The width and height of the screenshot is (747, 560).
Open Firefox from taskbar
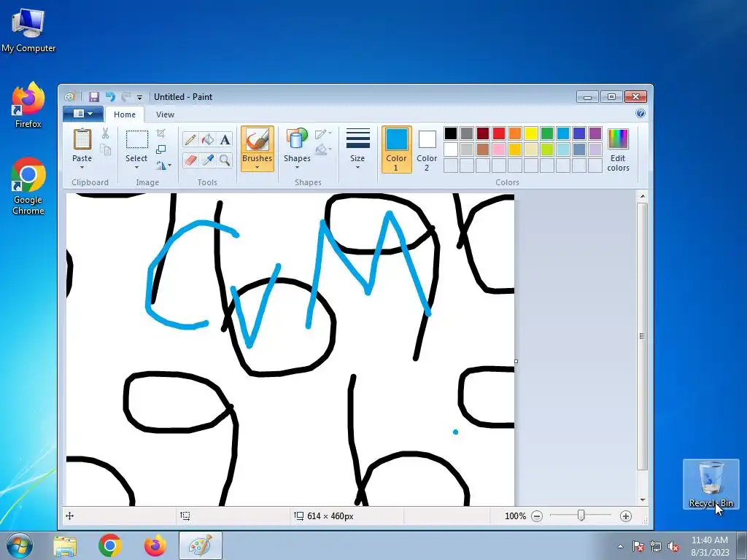coord(155,545)
